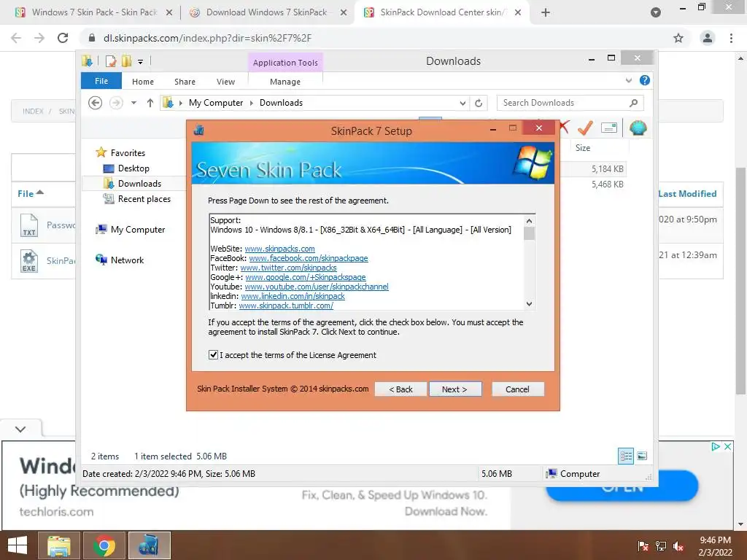Click My Computer in address breadcrumb

point(216,102)
